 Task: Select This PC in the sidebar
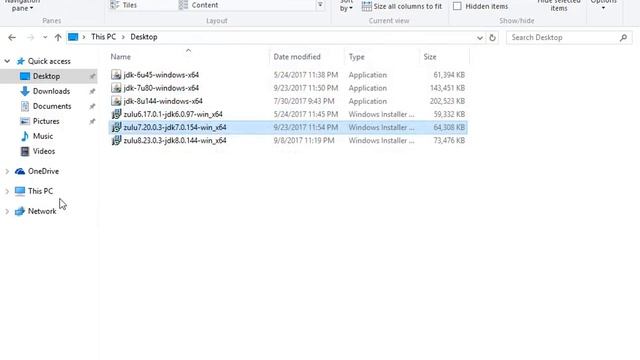point(40,191)
